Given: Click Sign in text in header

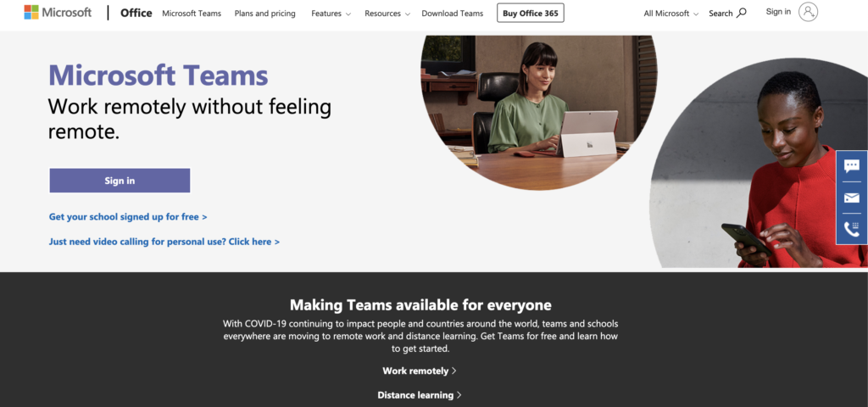Looking at the screenshot, I should tap(778, 12).
